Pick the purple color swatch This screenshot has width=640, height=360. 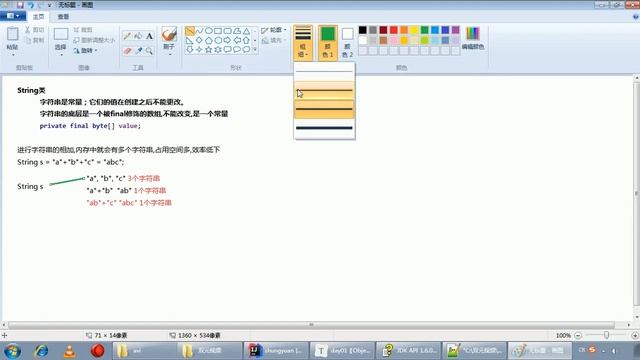[456, 30]
